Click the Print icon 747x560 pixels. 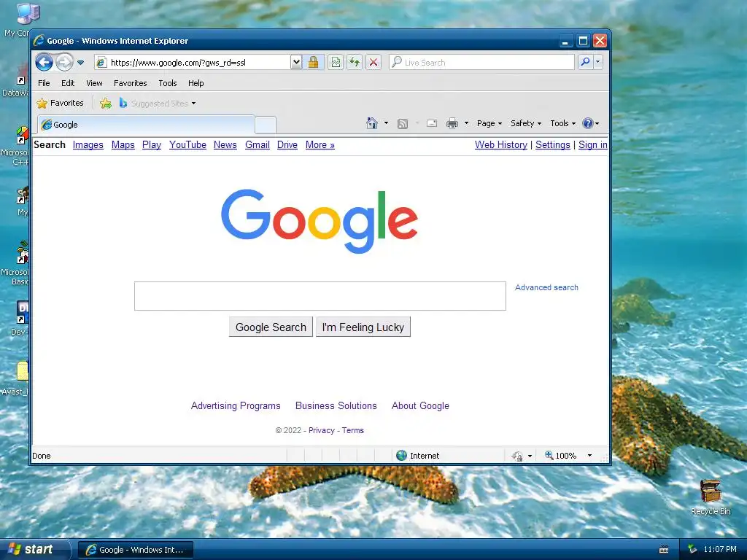(x=452, y=124)
